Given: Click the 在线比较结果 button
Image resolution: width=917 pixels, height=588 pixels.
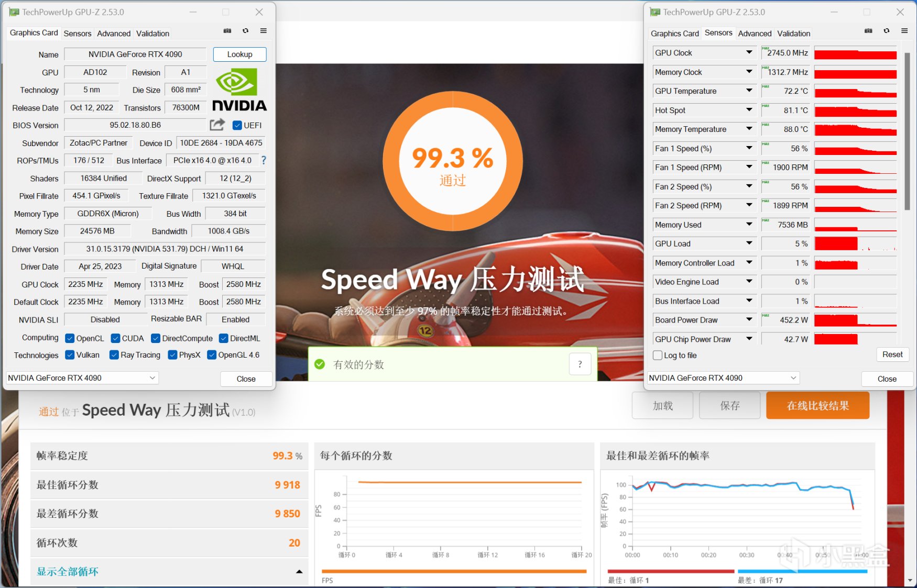Looking at the screenshot, I should [817, 406].
